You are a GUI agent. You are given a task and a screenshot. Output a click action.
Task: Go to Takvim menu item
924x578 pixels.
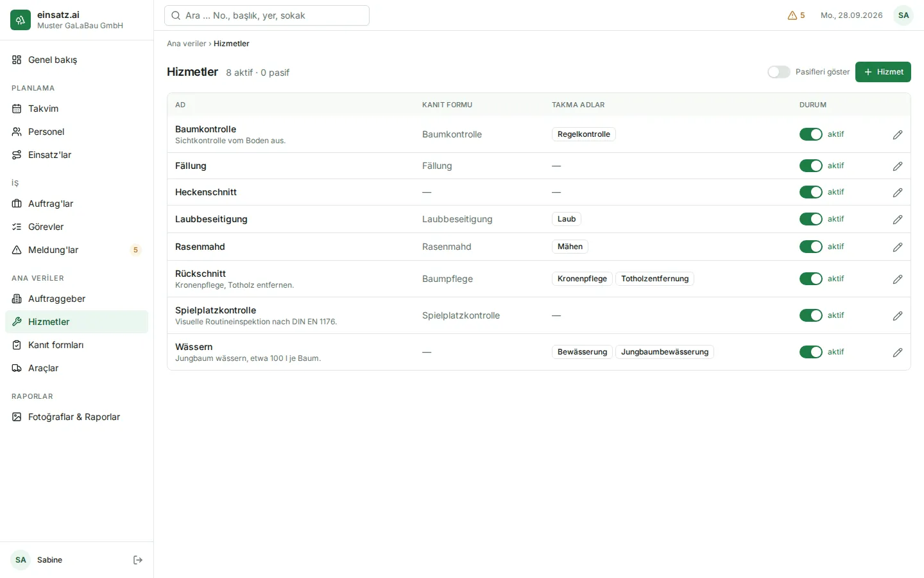pyautogui.click(x=76, y=109)
